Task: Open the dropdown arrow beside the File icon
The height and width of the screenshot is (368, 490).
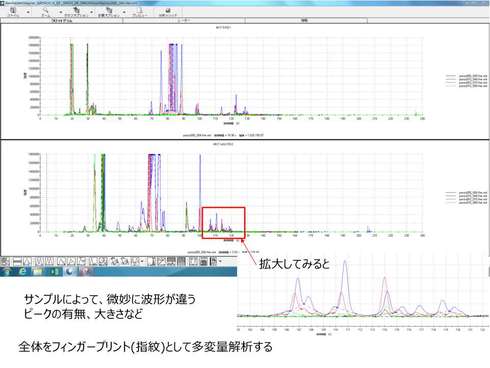Action: click(x=28, y=12)
